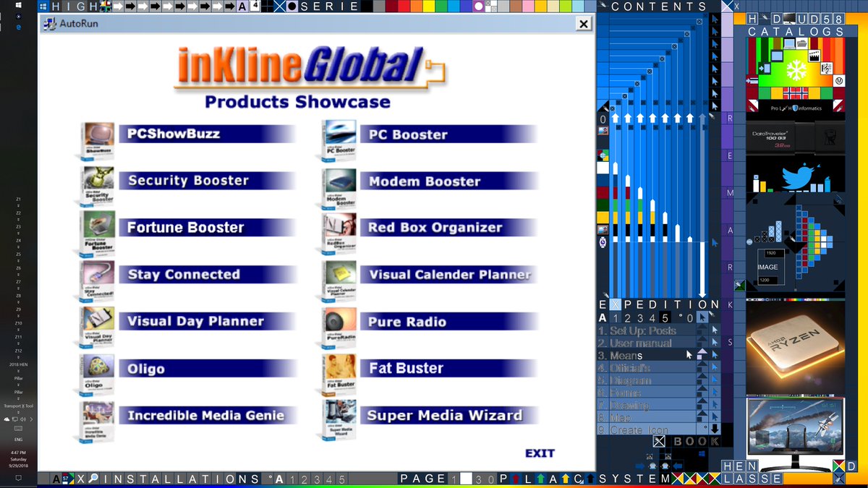Click the blue pointer icon in User manual row
Viewport: 868px width, 488px height.
(x=715, y=343)
